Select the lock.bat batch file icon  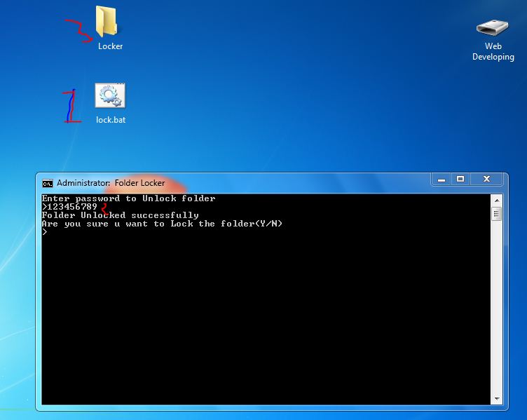(x=110, y=96)
